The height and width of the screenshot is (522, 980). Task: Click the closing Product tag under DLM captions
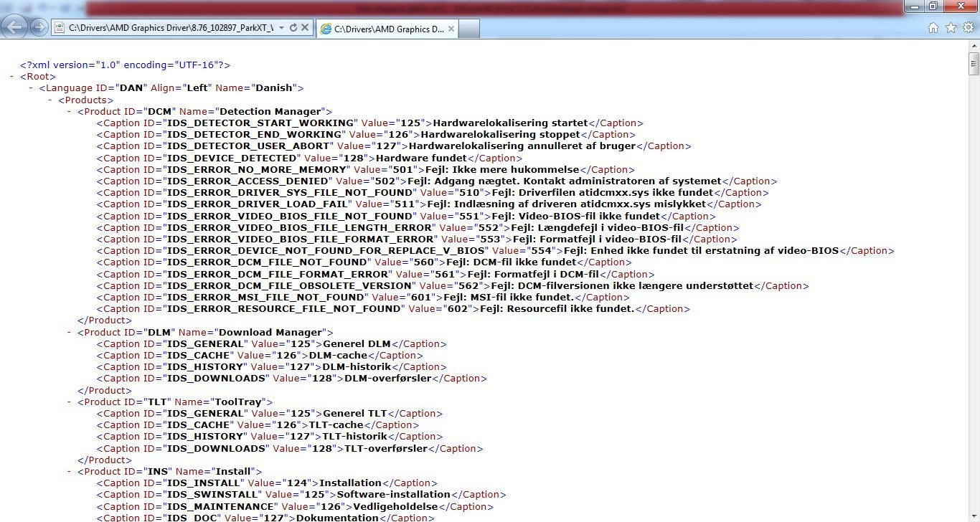[x=104, y=390]
